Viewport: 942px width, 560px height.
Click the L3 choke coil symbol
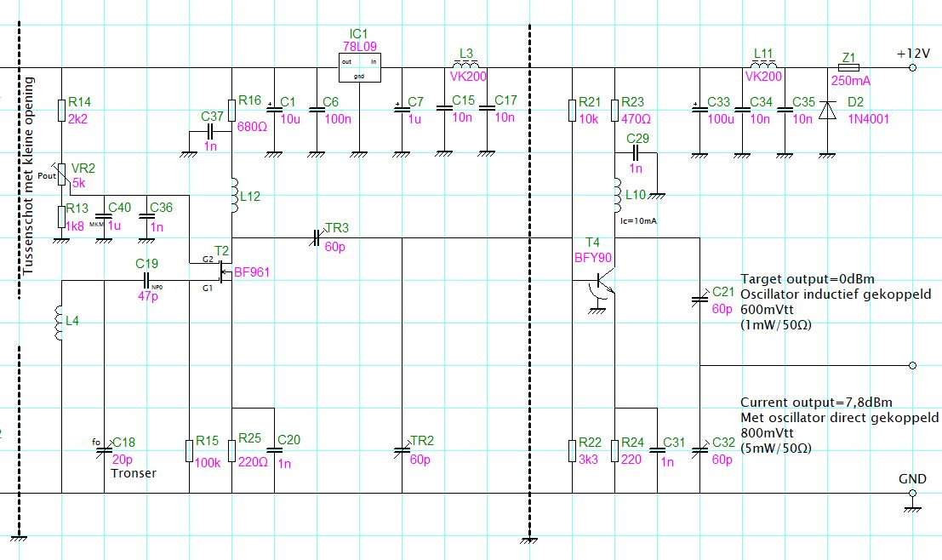pos(465,65)
